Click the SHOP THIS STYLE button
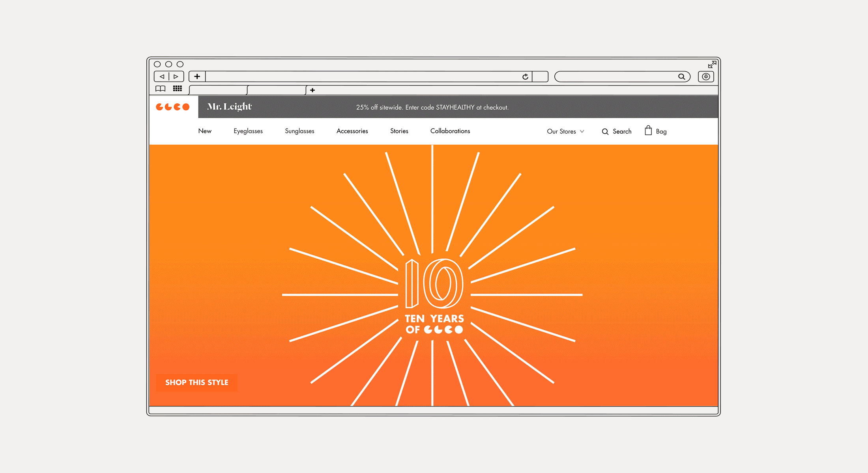Image resolution: width=868 pixels, height=473 pixels. coord(196,382)
